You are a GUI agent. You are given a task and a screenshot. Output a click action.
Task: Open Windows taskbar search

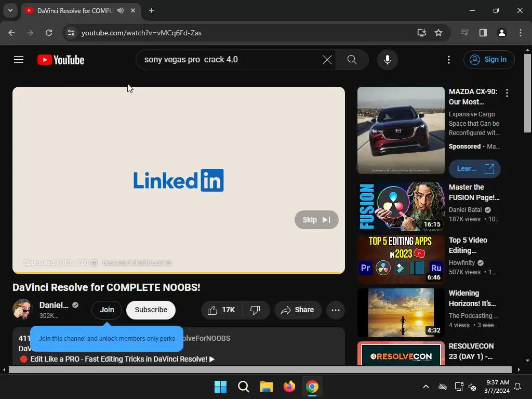pyautogui.click(x=243, y=387)
